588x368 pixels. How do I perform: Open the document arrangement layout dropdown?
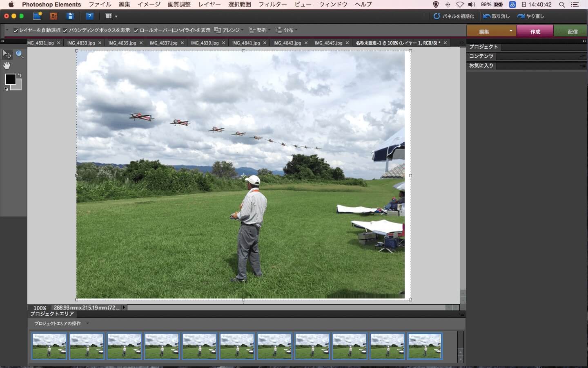point(111,16)
